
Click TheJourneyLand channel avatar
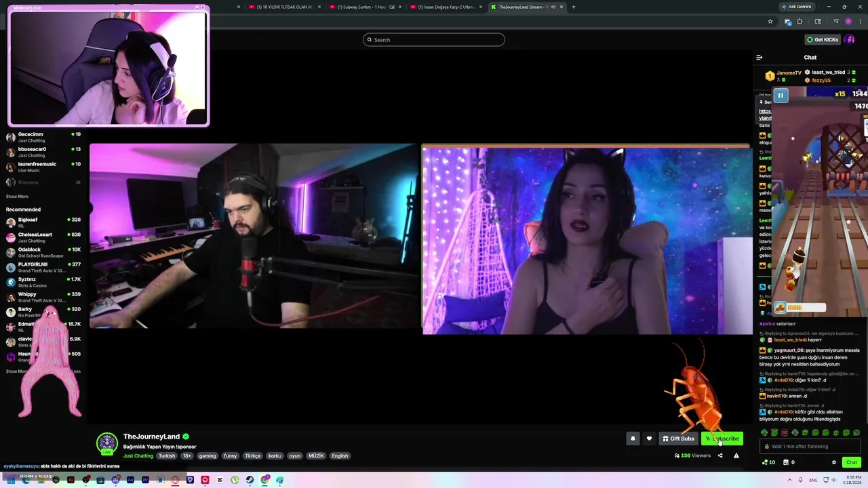pyautogui.click(x=107, y=444)
